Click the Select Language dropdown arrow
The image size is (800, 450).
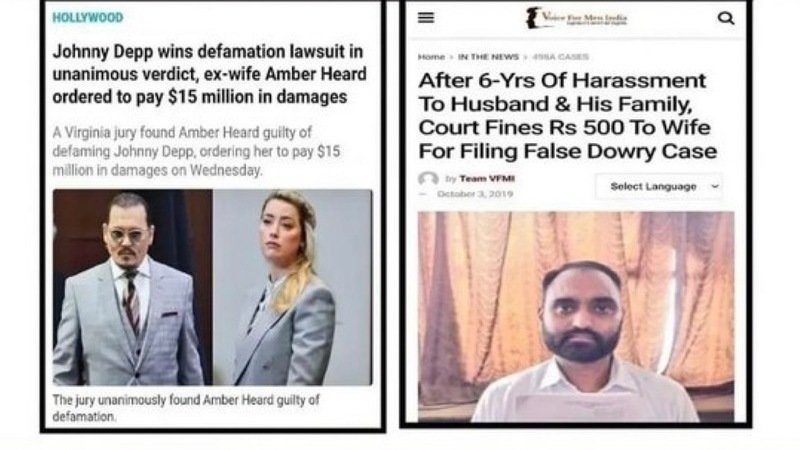[715, 186]
